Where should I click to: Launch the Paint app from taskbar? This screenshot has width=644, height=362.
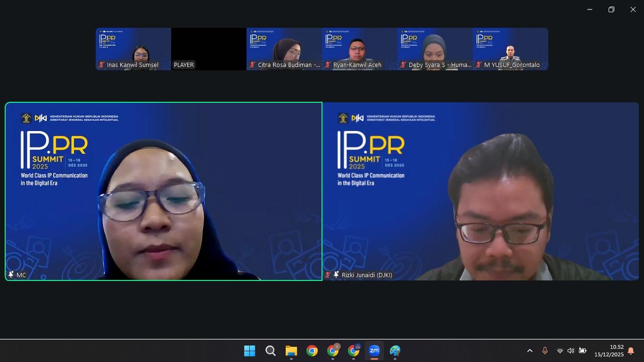click(395, 351)
